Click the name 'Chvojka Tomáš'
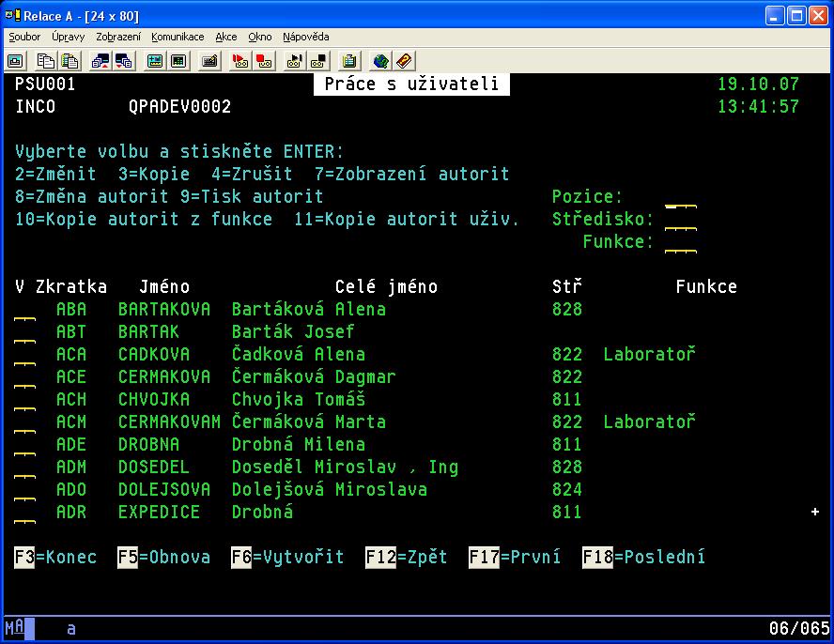This screenshot has width=834, height=644. coord(299,399)
